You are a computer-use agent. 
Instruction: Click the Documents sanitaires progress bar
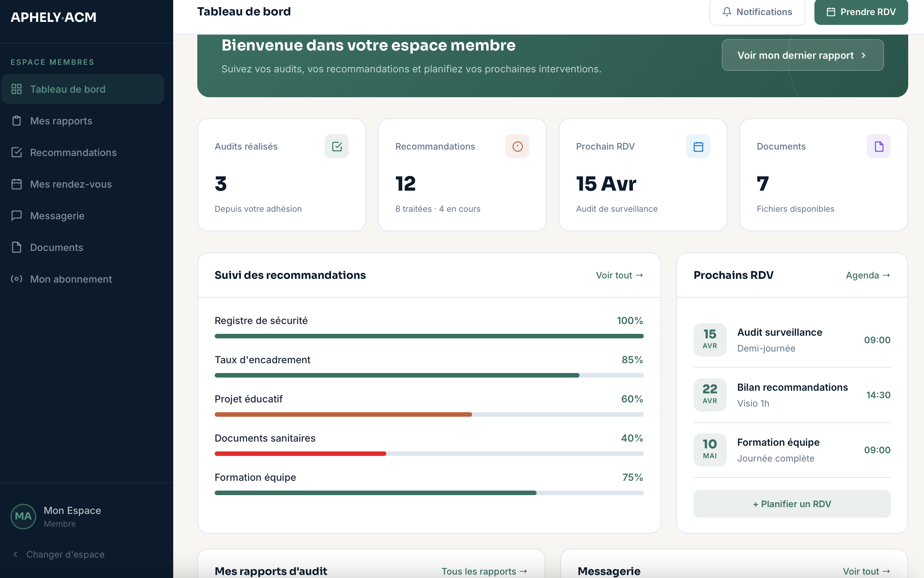429,454
